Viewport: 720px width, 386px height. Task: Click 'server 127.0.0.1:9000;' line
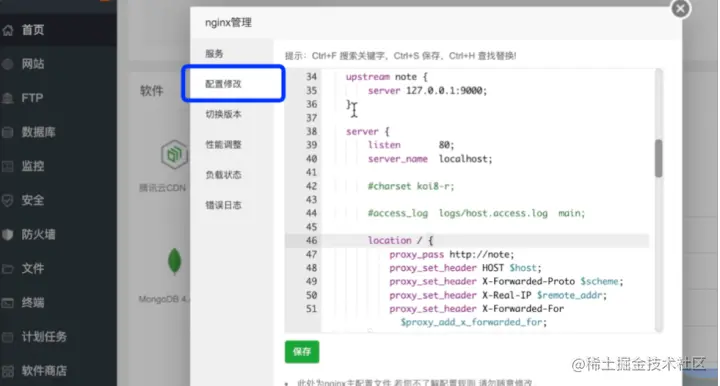click(x=427, y=90)
